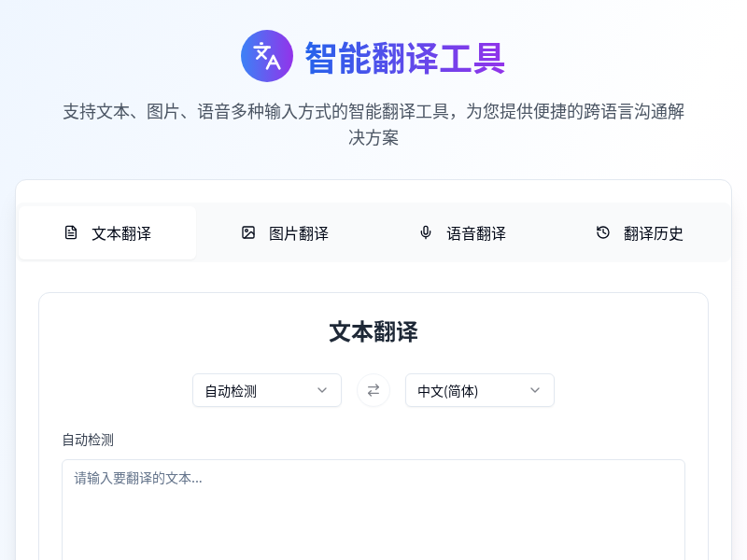Focus the 请输入要翻译的文本 text area
This screenshot has width=747, height=560.
373,510
